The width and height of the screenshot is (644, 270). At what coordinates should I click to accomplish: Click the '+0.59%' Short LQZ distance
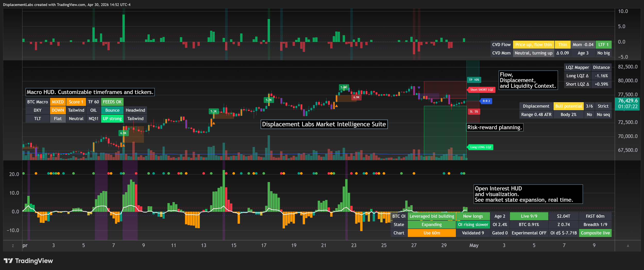click(x=601, y=84)
